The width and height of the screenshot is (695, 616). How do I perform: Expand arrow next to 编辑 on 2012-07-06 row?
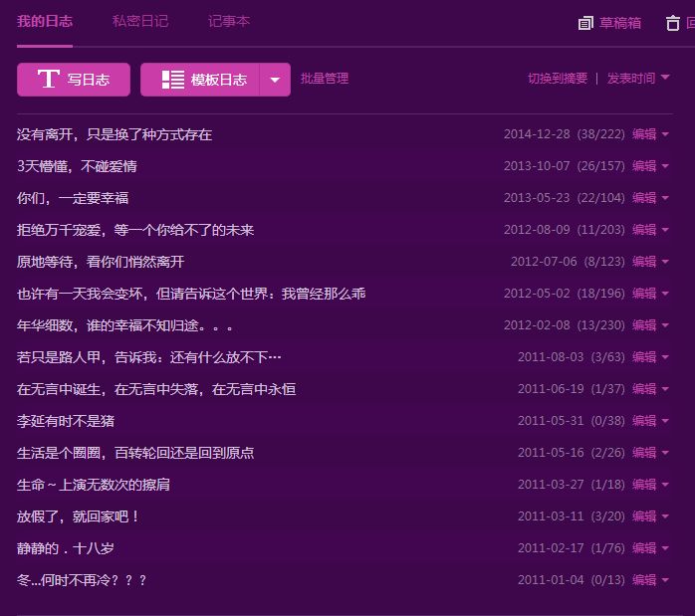pos(665,262)
